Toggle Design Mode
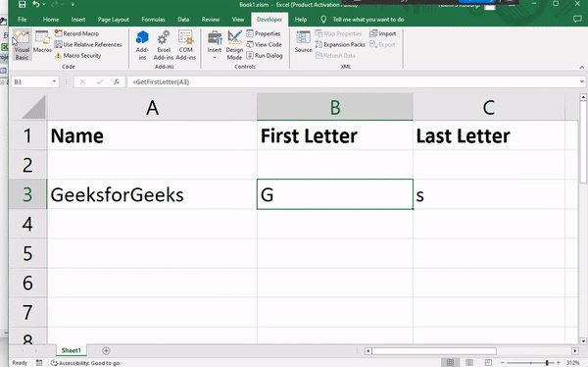The width and height of the screenshot is (588, 367). click(x=234, y=45)
